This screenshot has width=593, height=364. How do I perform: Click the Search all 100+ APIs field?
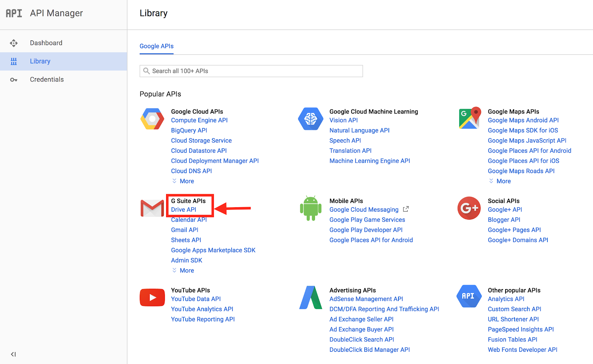[x=251, y=71]
